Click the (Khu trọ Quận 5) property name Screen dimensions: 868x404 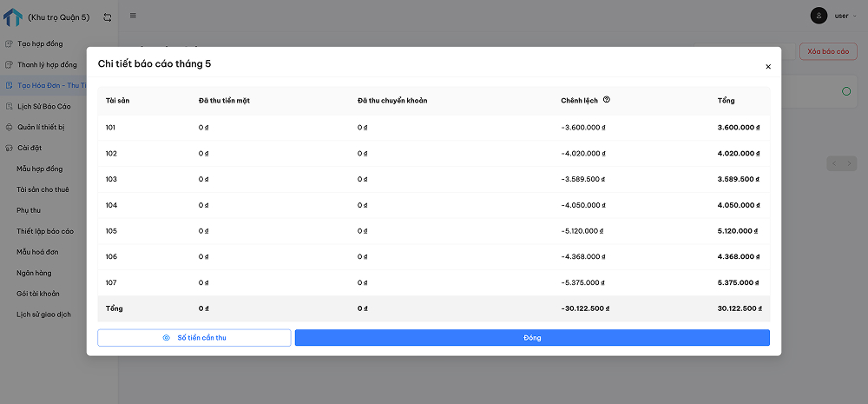pos(59,17)
